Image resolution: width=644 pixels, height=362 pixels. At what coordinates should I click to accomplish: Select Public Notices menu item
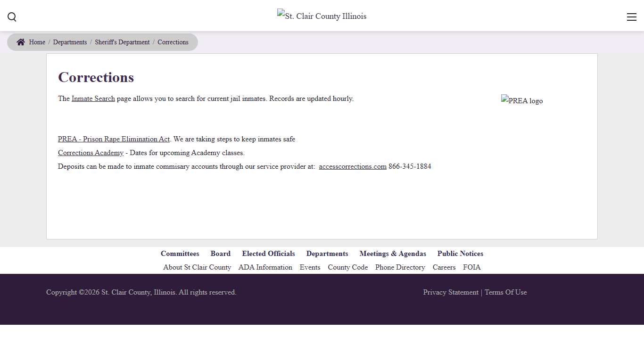[x=460, y=254]
